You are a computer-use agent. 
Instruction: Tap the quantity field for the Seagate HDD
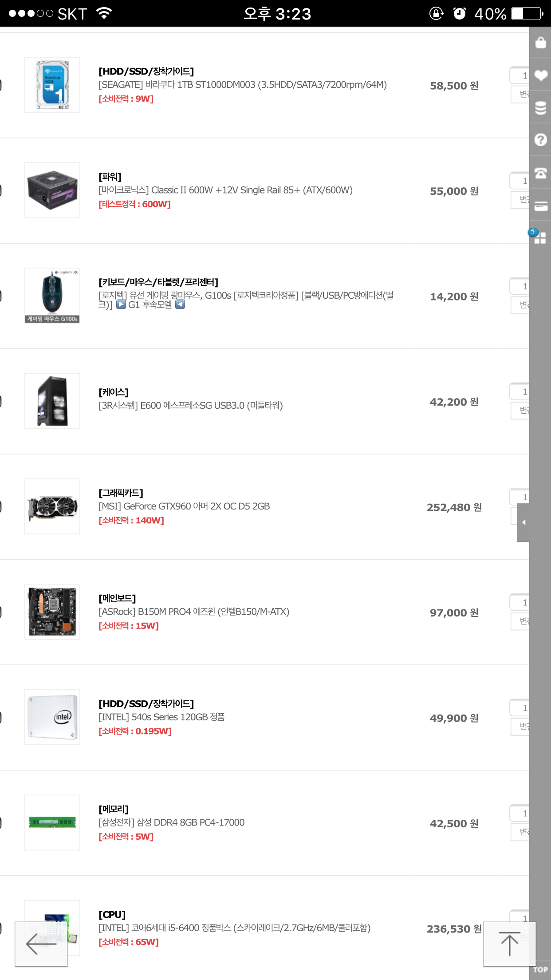pyautogui.click(x=520, y=75)
